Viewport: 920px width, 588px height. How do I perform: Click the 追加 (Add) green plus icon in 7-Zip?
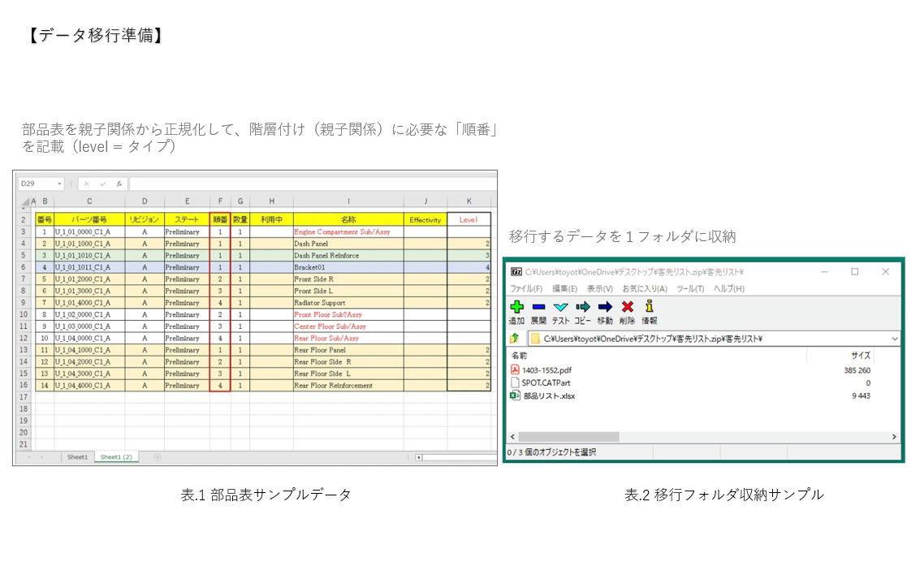pos(516,307)
